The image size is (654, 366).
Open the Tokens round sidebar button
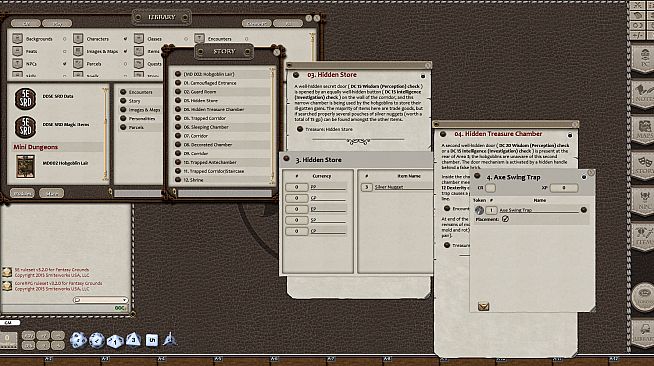click(x=643, y=297)
